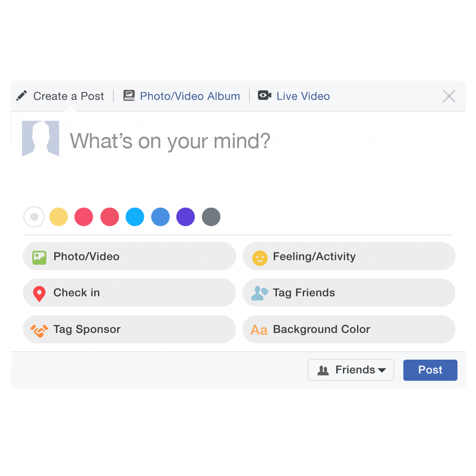
Task: Click the camera icon for Live Video
Action: pyautogui.click(x=264, y=95)
